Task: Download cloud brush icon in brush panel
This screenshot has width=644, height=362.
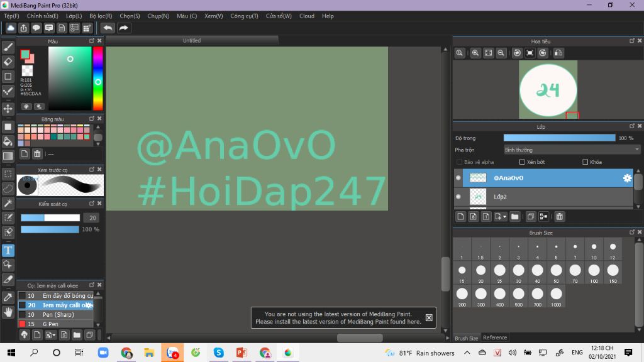Action: point(25,335)
